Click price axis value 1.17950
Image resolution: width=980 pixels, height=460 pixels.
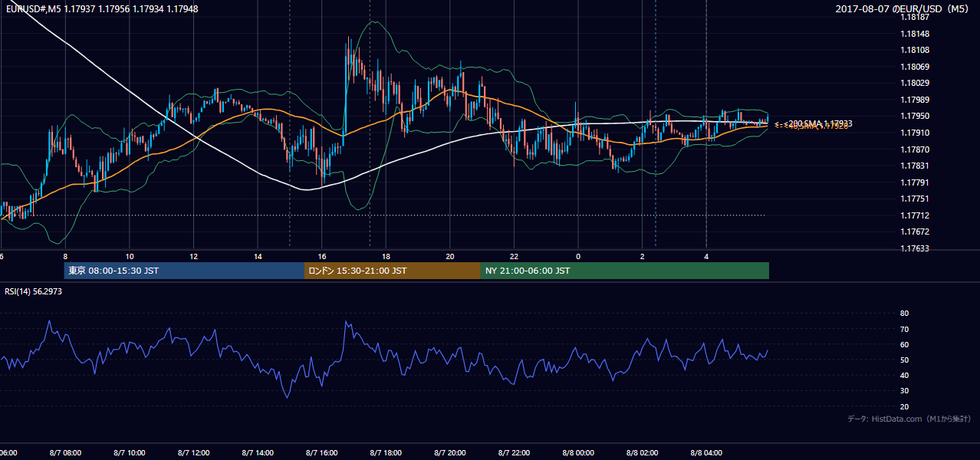click(x=914, y=116)
